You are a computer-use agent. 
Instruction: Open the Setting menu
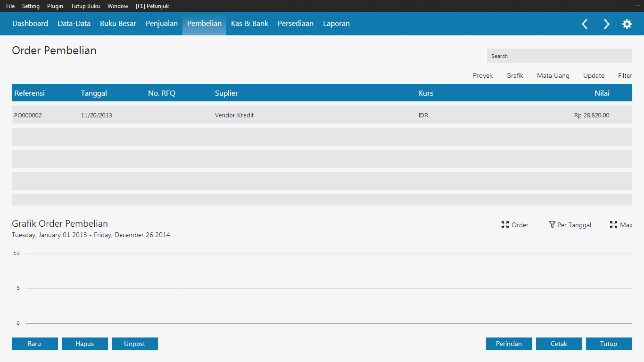[31, 6]
